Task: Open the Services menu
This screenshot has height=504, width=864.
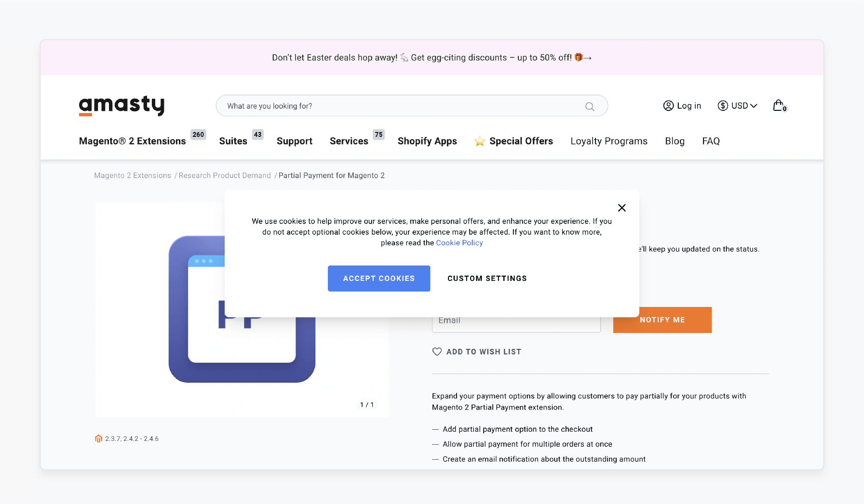Action: pos(349,141)
